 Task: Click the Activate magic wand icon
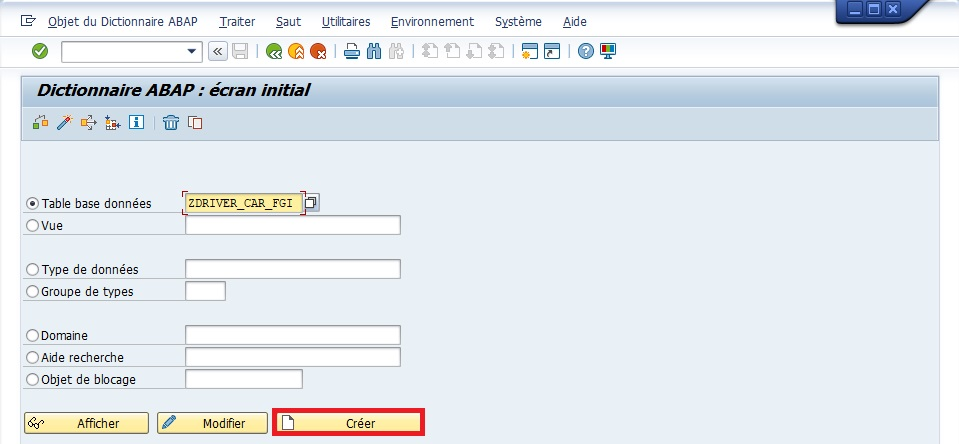tap(63, 122)
